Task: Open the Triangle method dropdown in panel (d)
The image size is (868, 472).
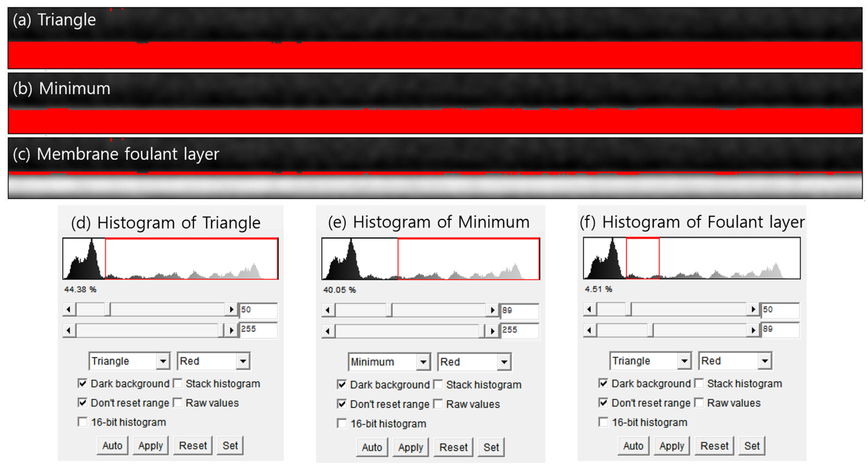Action: point(163,361)
